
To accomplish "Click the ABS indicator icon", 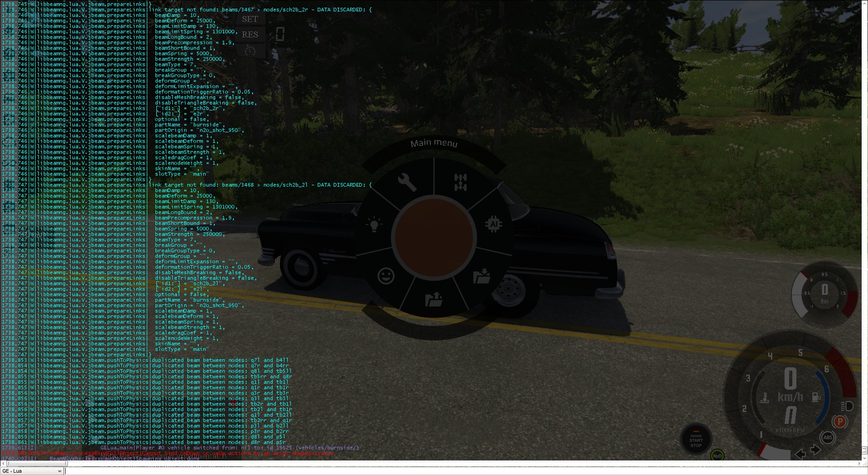I will pyautogui.click(x=827, y=438).
